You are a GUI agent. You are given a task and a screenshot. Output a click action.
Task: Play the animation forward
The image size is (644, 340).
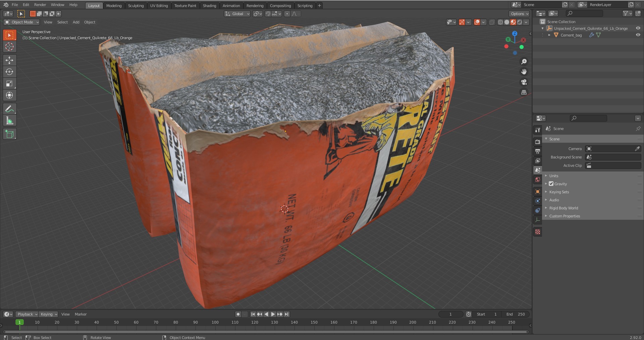point(273,314)
